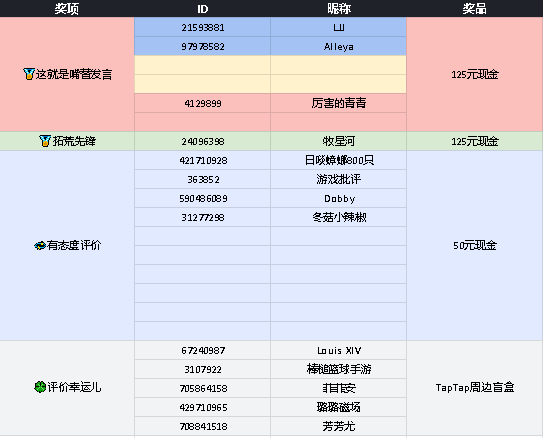This screenshot has width=543, height=438.
Task: Click the nickname cell beside ID 21593881
Action: point(339,27)
